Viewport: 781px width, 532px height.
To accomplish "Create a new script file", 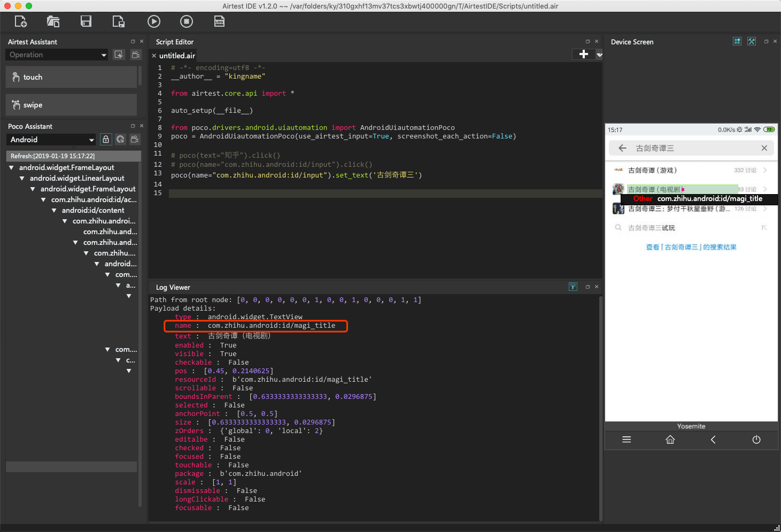I will tap(20, 21).
